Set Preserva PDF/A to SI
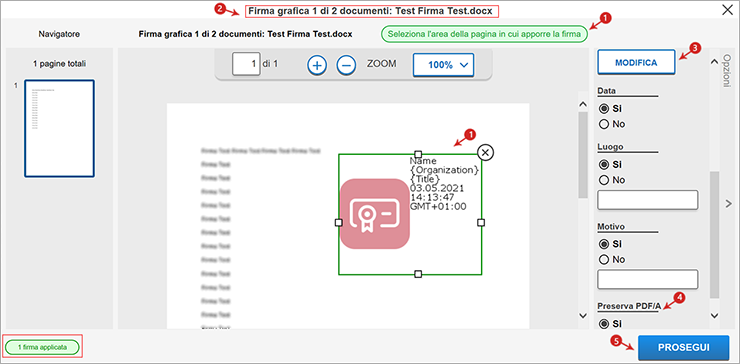The image size is (740, 364). (x=603, y=323)
